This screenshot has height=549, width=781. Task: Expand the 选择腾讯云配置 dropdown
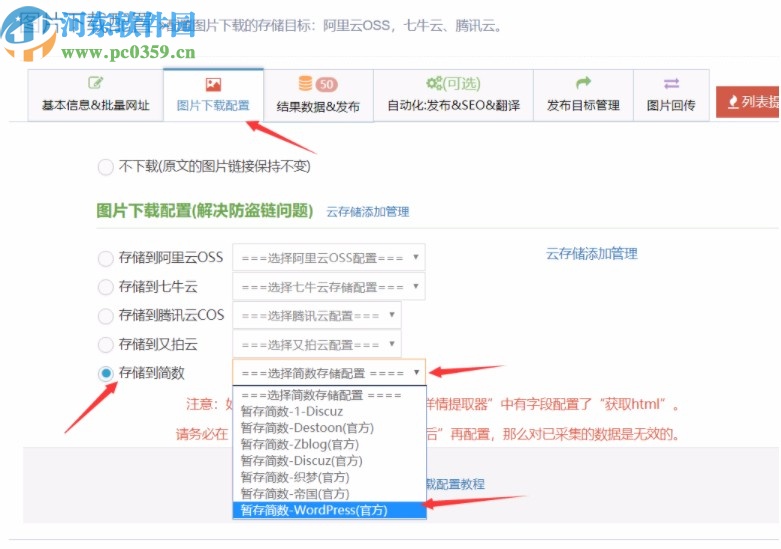point(317,315)
